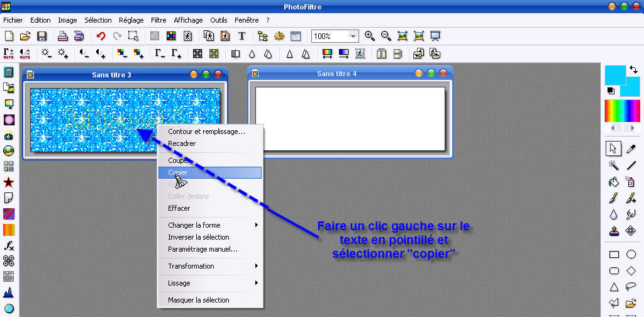This screenshot has width=644, height=317.
Task: Click the Save floppy disk icon
Action: [x=42, y=36]
